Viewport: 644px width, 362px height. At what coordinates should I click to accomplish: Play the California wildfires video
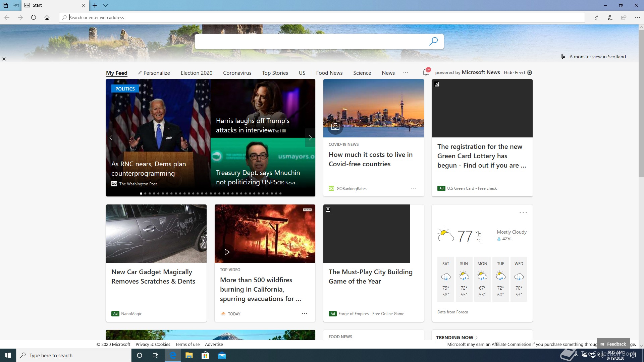tap(227, 252)
